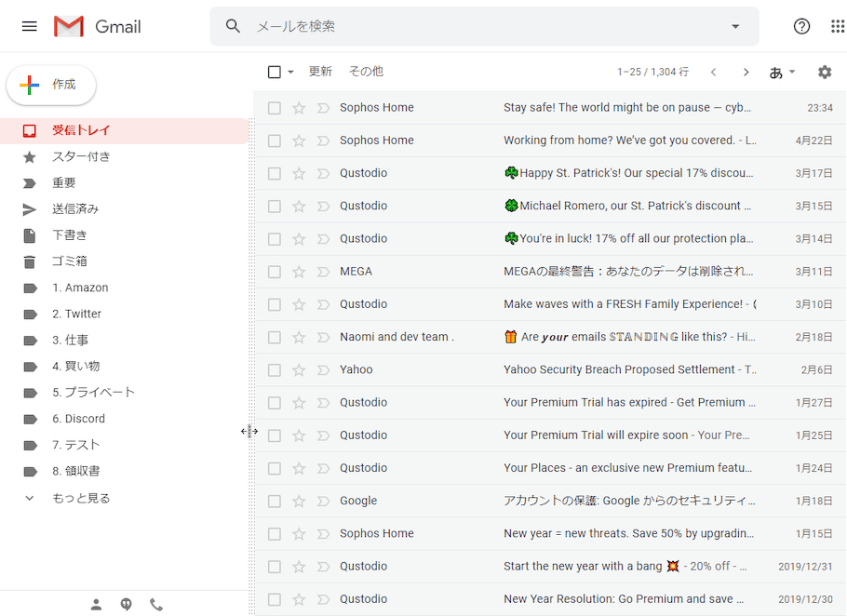
Task: Star the 3月17日 Qustodio email
Action: [299, 173]
